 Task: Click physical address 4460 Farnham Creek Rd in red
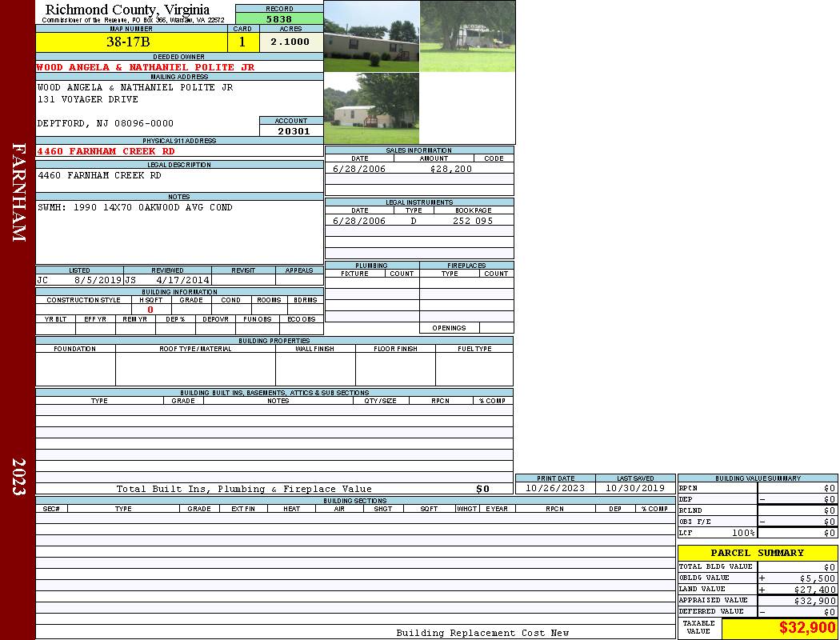(x=106, y=151)
